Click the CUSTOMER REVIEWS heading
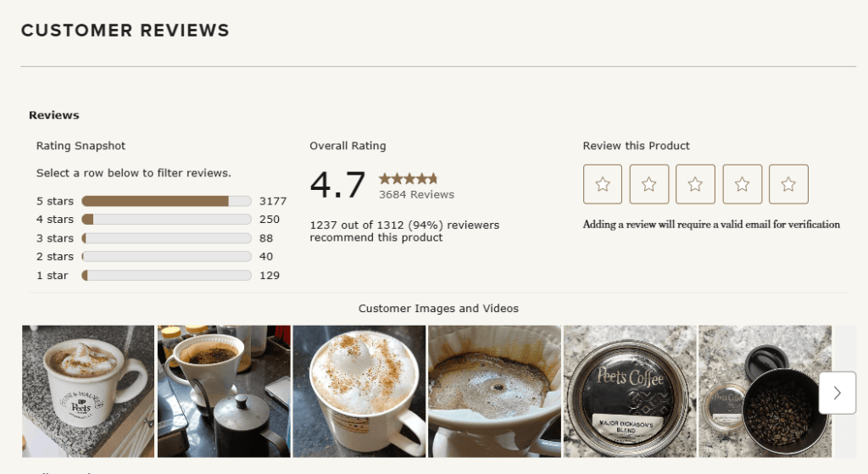 pos(125,31)
